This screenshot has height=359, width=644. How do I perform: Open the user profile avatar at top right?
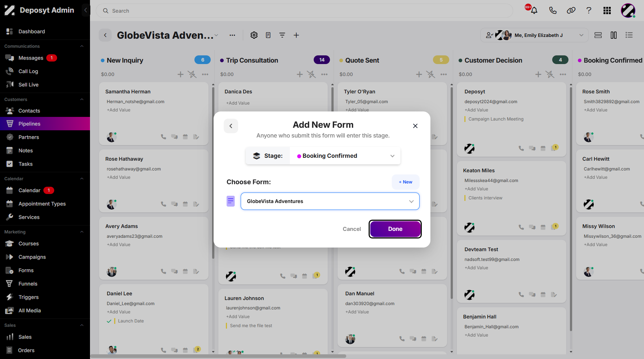628,10
